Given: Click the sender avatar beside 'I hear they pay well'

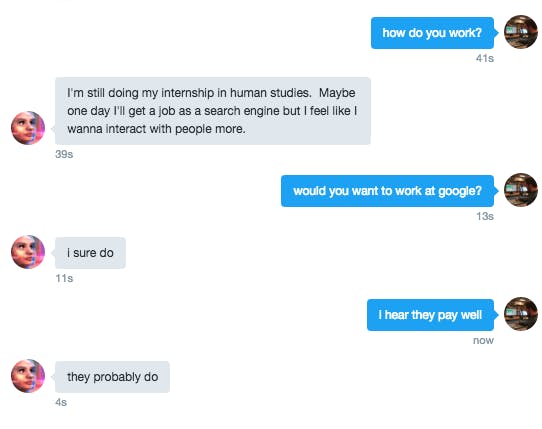Looking at the screenshot, I should 521,314.
